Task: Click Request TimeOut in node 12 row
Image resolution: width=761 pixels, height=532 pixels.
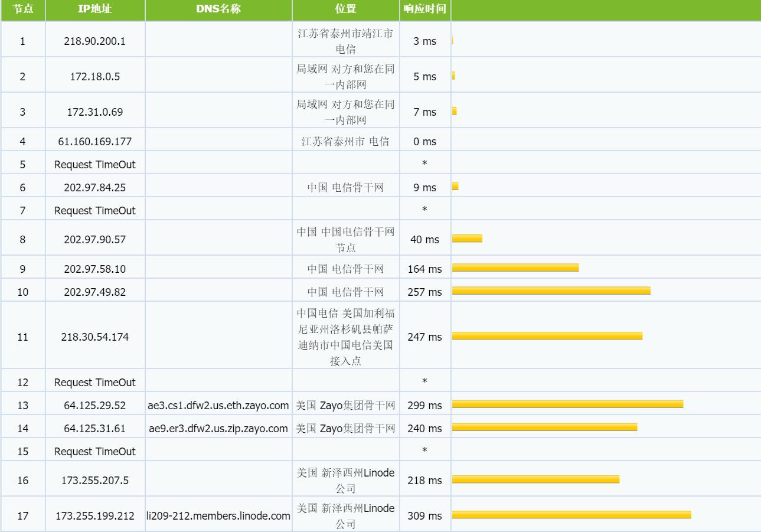Action: [x=95, y=383]
